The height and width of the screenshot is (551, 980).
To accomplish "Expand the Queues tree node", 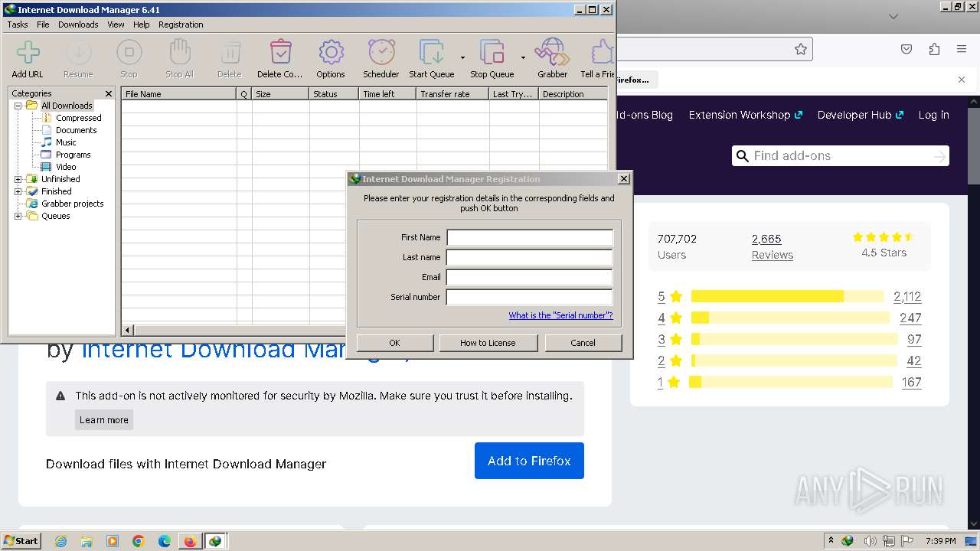I will coord(18,216).
